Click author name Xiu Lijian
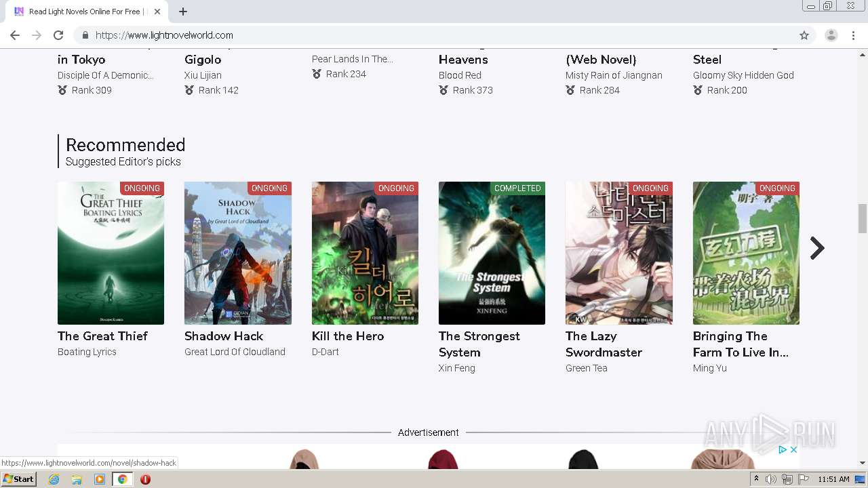 203,75
